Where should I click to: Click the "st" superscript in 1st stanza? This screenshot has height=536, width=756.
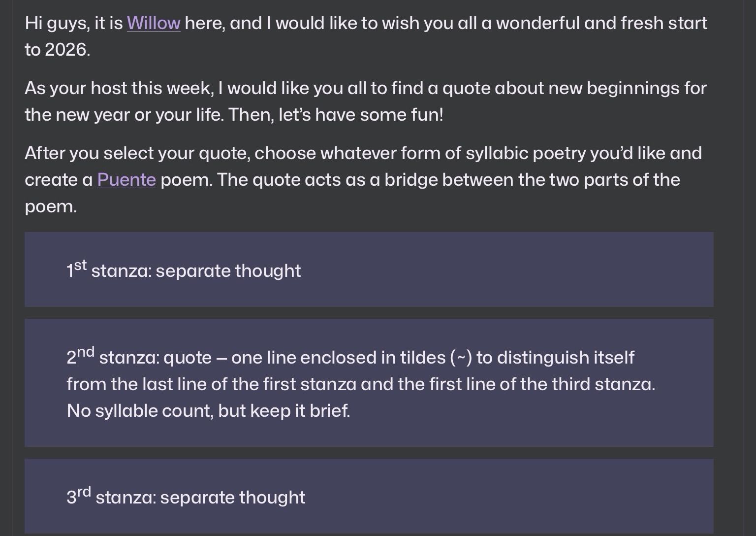tap(81, 265)
